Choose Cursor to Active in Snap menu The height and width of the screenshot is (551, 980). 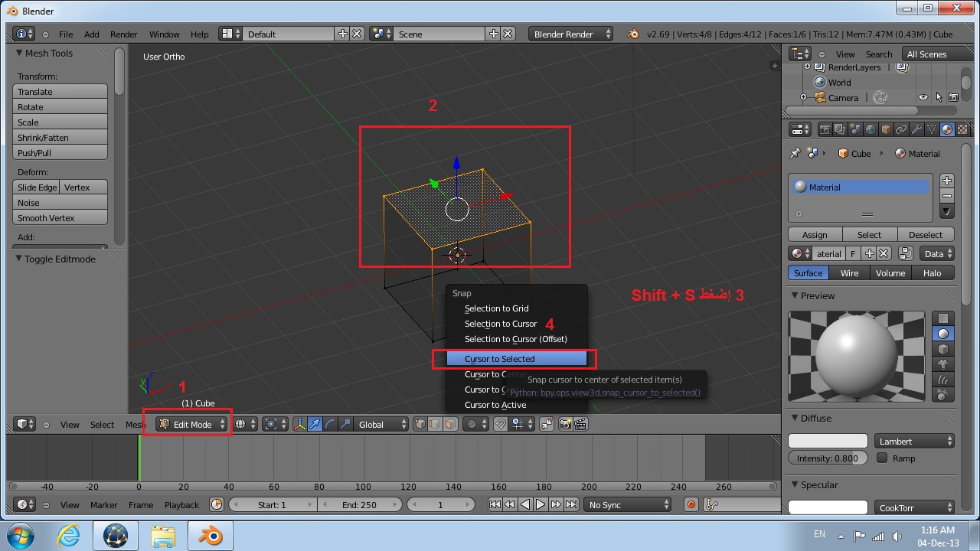(516, 405)
